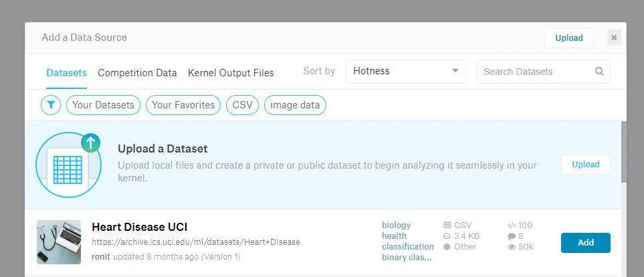
Task: Open the Kernel Output Files tab
Action: coord(231,73)
